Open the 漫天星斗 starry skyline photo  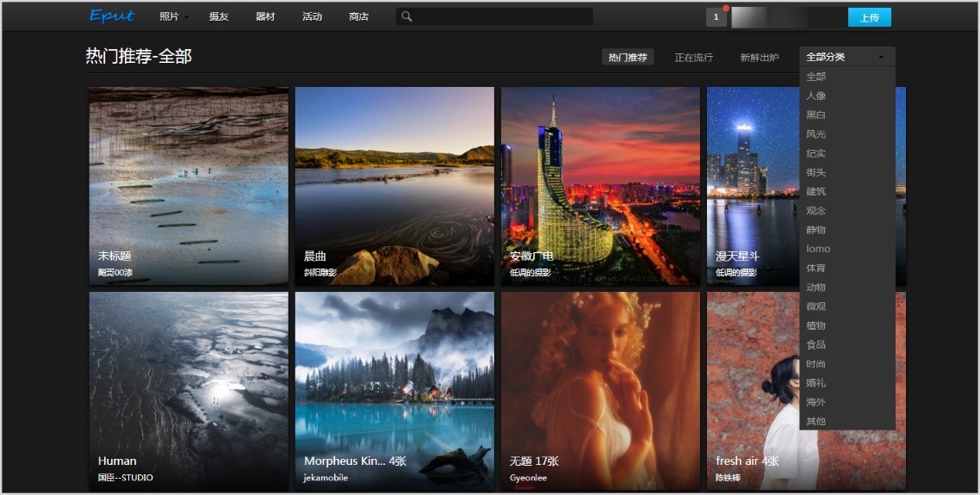point(754,186)
